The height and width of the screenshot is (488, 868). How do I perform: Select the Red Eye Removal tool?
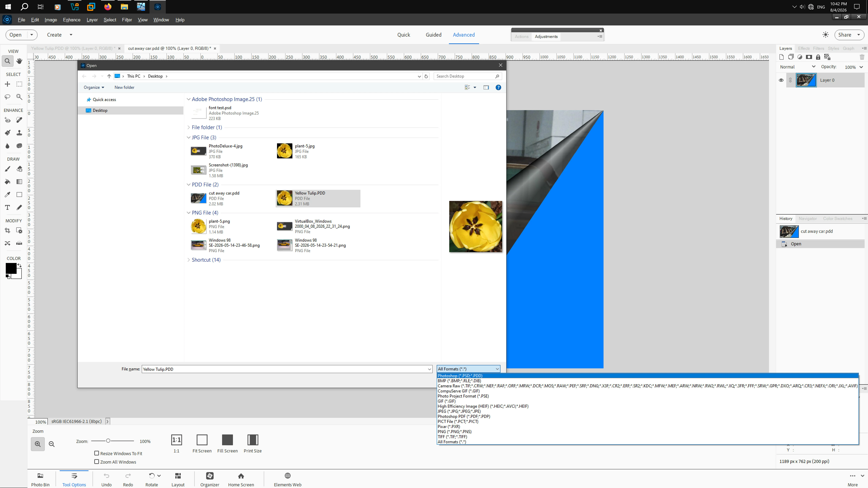(x=7, y=120)
